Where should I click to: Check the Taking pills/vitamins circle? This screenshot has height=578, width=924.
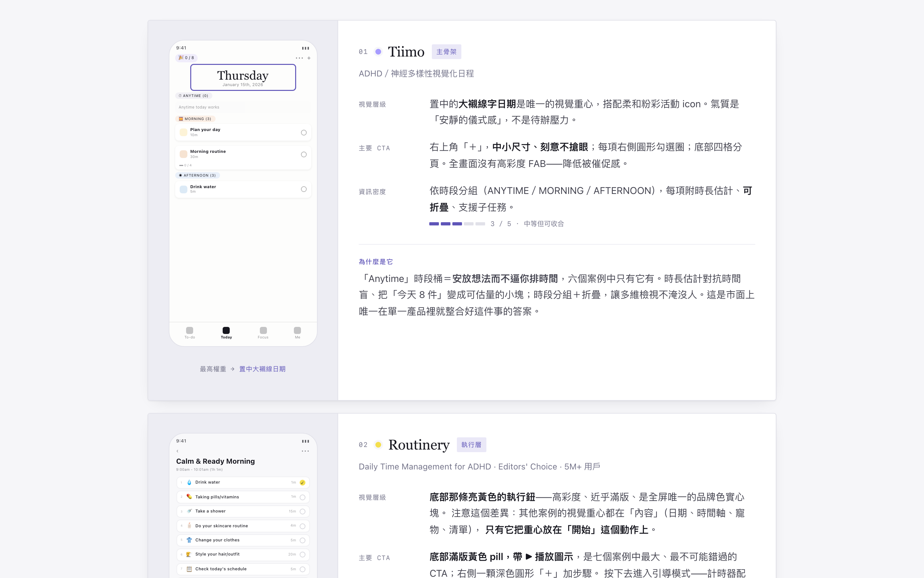(303, 497)
